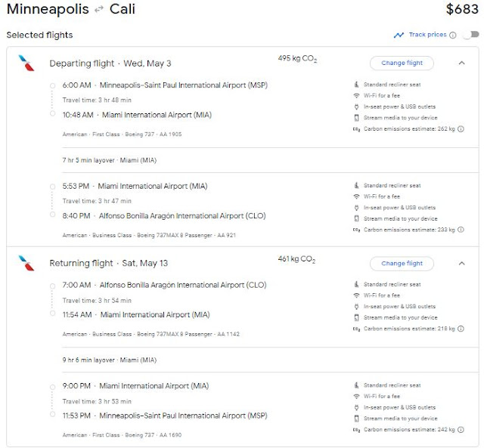Click the 461 kg CO2 returning total
484x448 pixels.
pyautogui.click(x=296, y=259)
